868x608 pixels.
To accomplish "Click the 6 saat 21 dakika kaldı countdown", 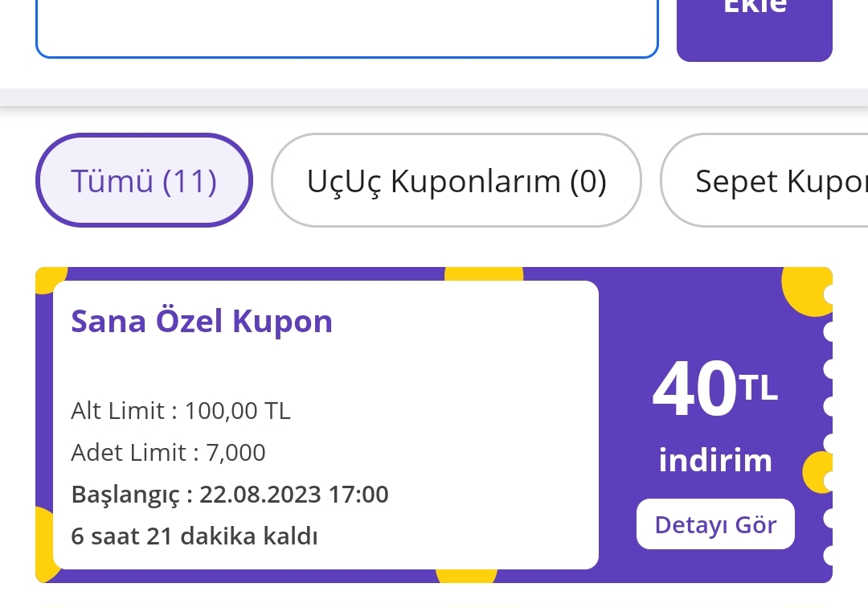I will click(194, 536).
